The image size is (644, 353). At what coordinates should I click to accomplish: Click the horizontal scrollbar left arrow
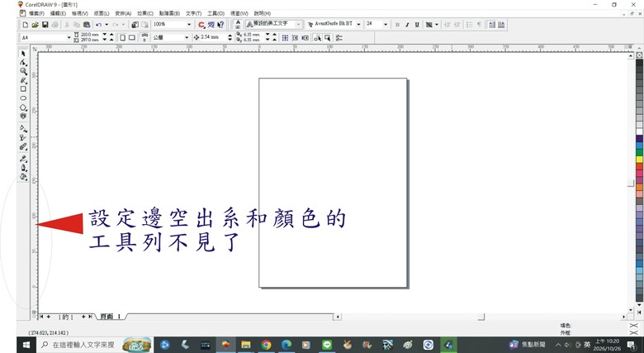click(x=338, y=317)
